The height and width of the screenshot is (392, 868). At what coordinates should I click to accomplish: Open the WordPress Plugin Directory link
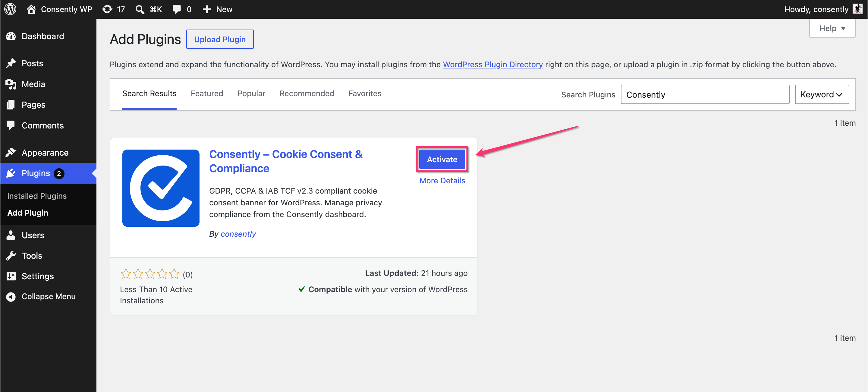click(x=493, y=64)
